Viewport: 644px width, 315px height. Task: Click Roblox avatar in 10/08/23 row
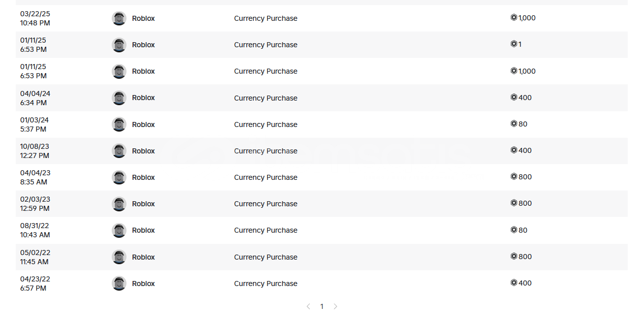point(119,151)
